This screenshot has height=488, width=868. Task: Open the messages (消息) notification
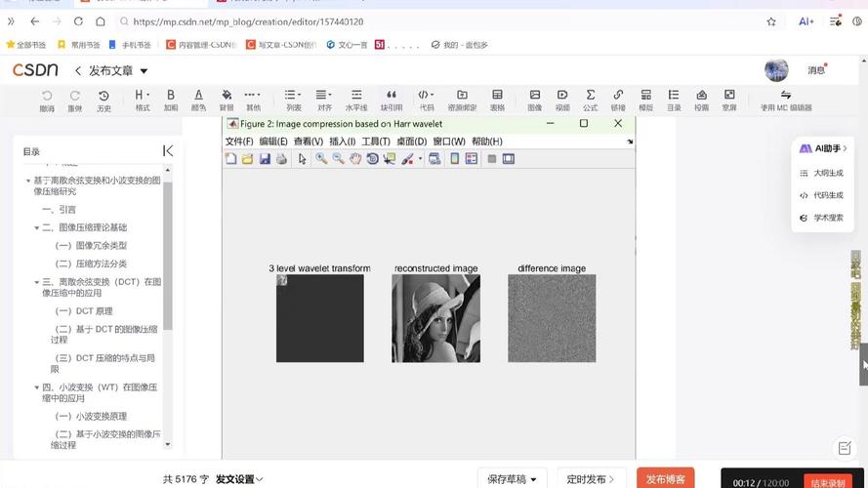(x=817, y=69)
